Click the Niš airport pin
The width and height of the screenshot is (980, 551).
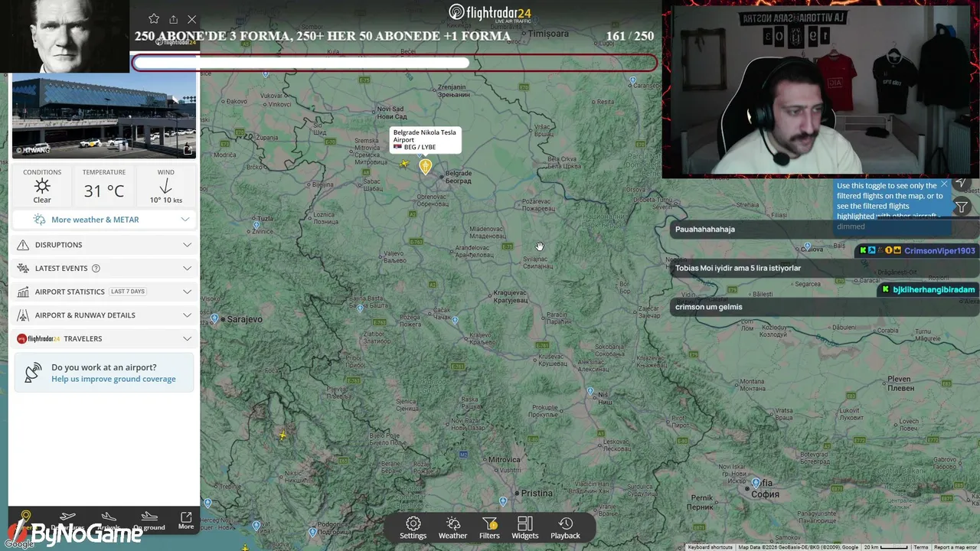[590, 391]
